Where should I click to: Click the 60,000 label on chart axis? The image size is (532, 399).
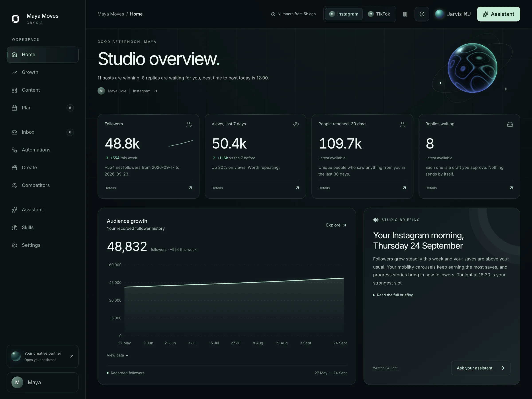pos(115,265)
